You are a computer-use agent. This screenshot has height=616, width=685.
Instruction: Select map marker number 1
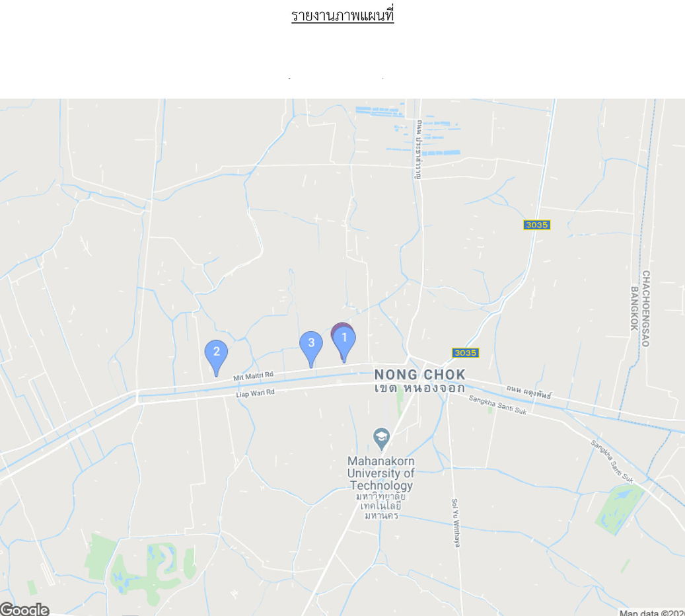coord(345,344)
